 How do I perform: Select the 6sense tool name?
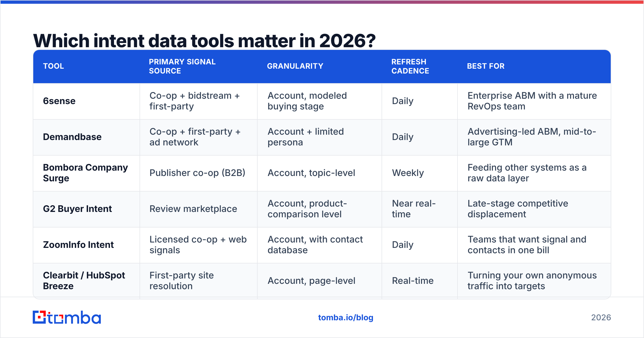(59, 101)
